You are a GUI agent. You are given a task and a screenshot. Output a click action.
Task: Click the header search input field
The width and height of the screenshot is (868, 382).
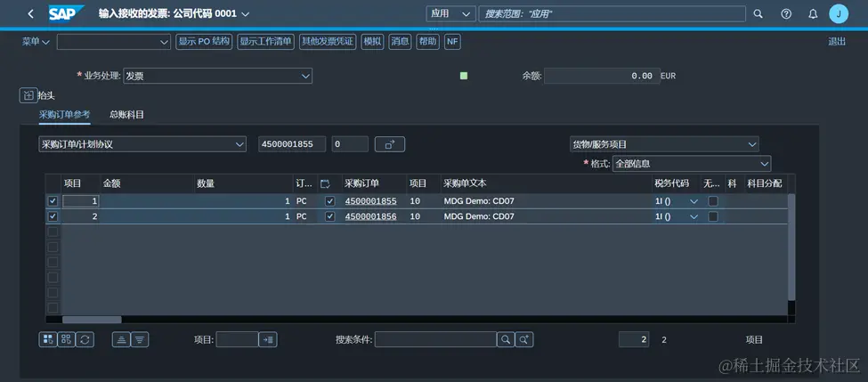[612, 14]
